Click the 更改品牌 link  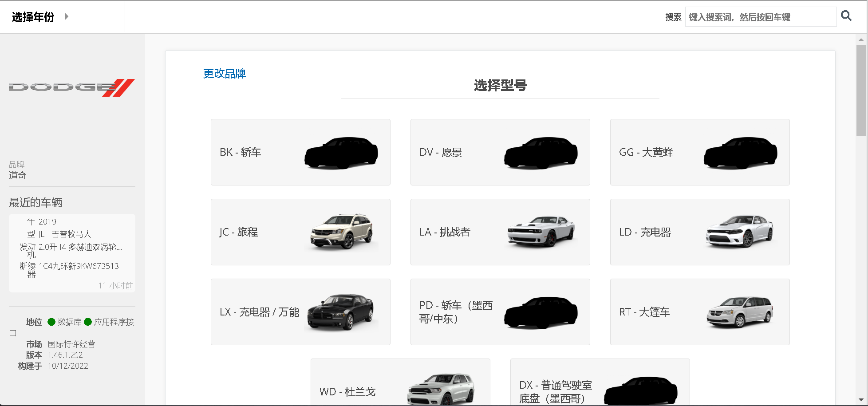coord(225,74)
